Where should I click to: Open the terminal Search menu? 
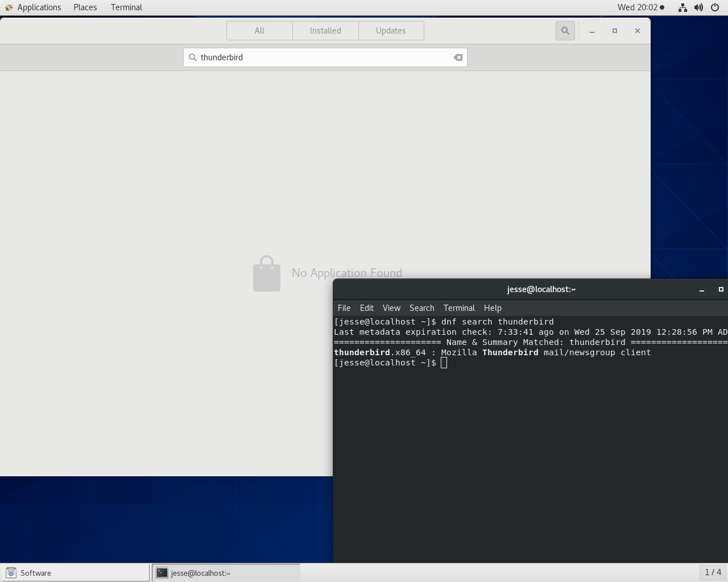422,308
